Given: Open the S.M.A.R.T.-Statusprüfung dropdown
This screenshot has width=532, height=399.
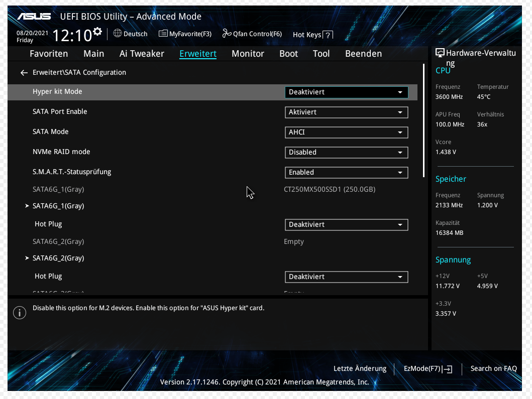Looking at the screenshot, I should (x=347, y=172).
